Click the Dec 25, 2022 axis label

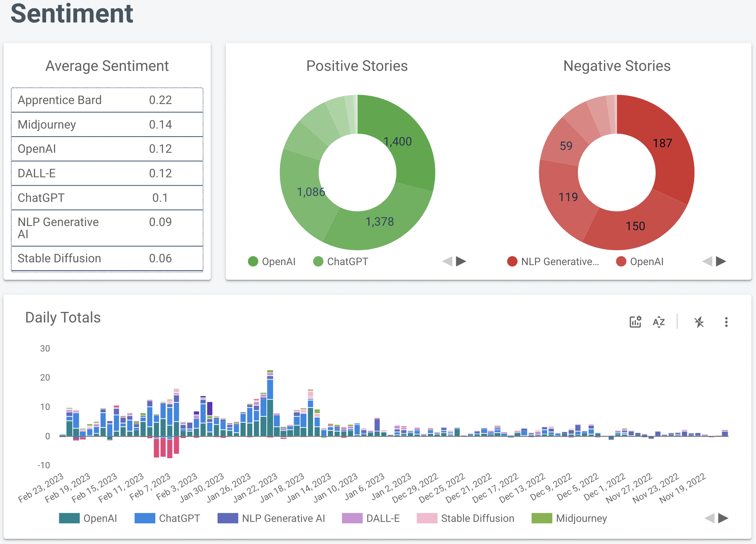click(x=442, y=488)
